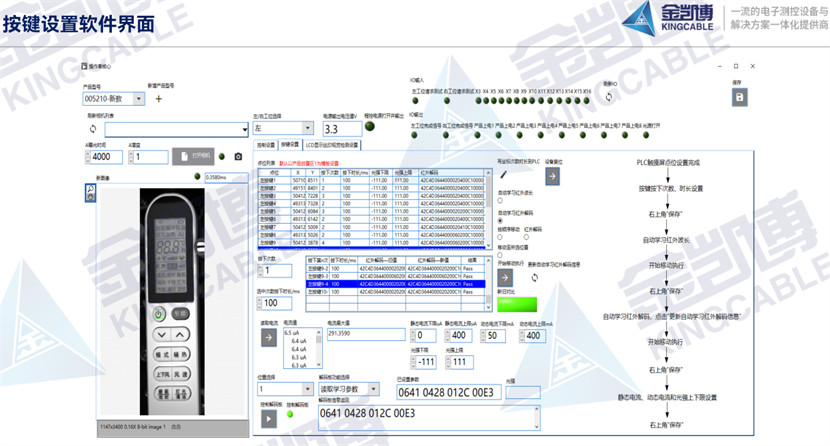Viewport: 830px width, 446px height.
Task: Click the pencil icon to write points to PLC
Action: 504,174
